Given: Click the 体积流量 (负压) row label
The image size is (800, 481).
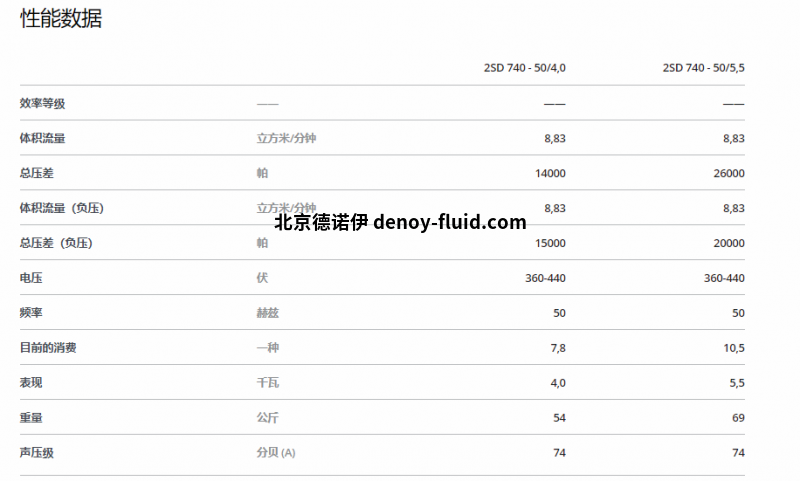Looking at the screenshot, I should coord(62,208).
